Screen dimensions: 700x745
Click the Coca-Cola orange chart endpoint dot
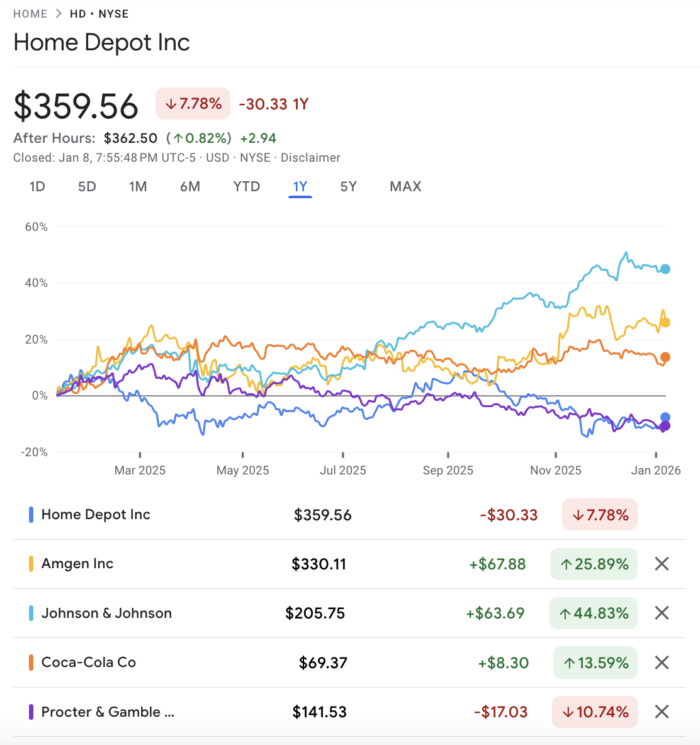click(x=665, y=357)
